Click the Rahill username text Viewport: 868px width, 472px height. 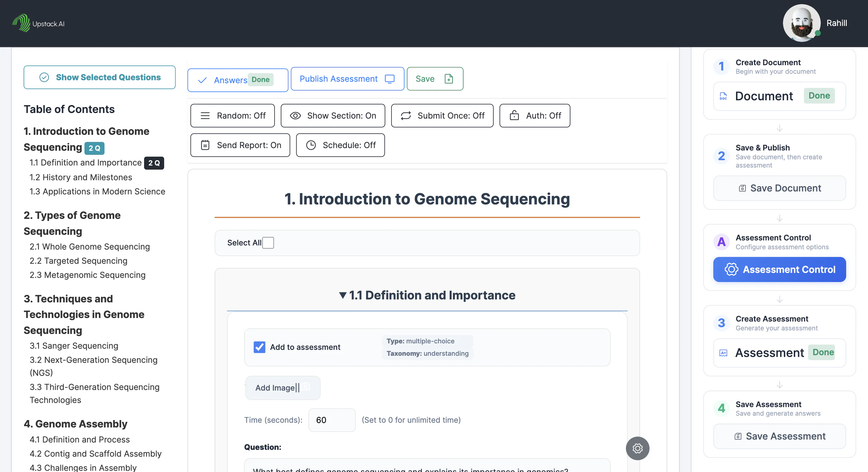point(837,23)
